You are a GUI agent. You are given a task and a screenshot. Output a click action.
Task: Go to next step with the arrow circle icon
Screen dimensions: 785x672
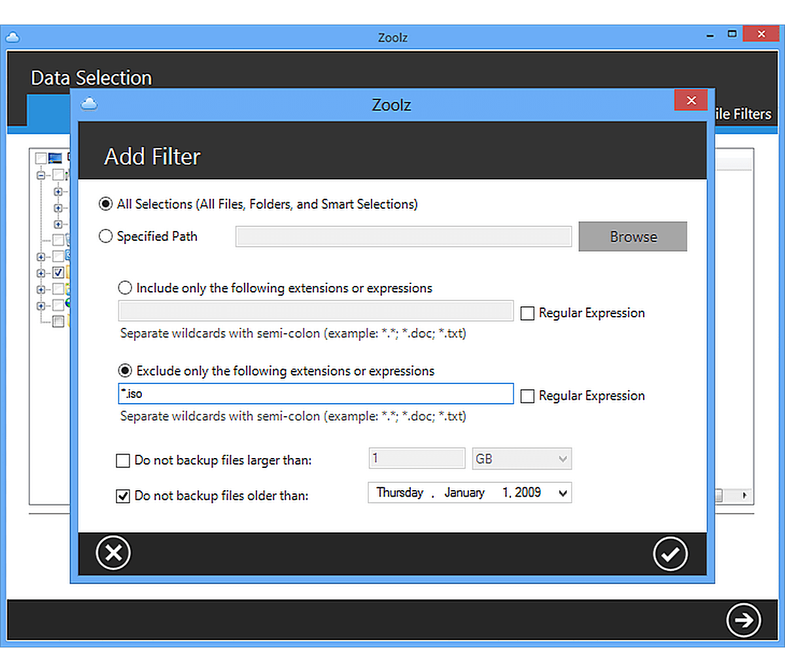pyautogui.click(x=744, y=620)
